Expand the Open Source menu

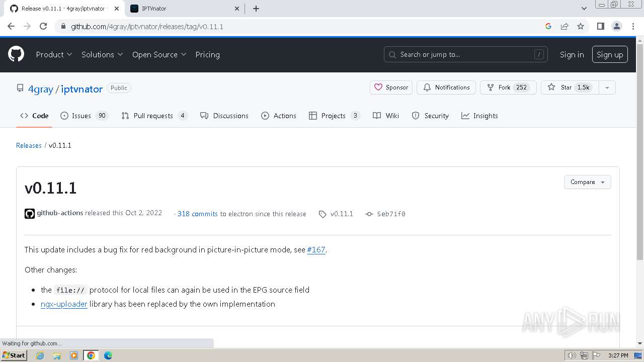click(x=159, y=54)
